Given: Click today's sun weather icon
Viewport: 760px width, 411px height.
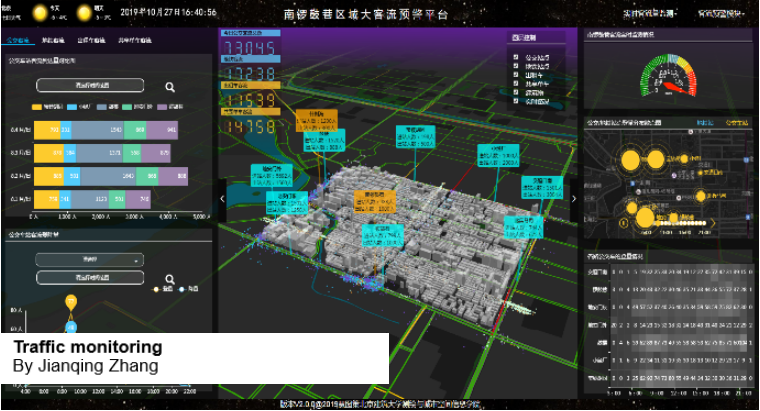Looking at the screenshot, I should pos(39,13).
